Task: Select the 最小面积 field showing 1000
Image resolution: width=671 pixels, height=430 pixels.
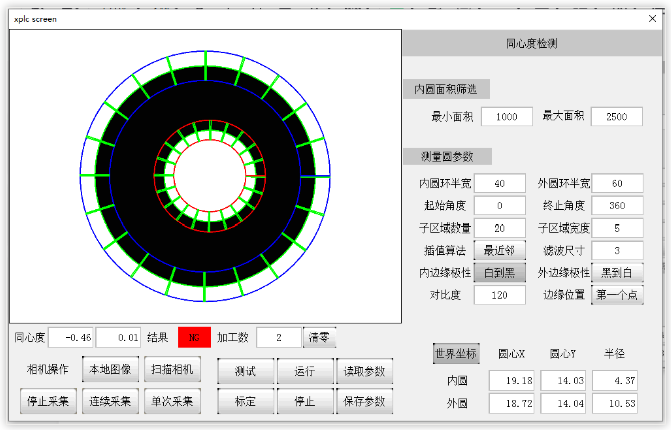Action: tap(507, 117)
